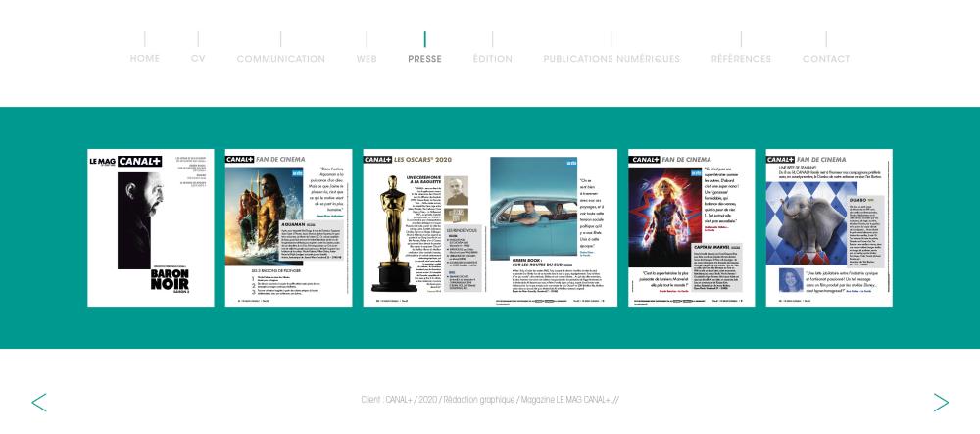Navigate to the COMMUNICATION section
The height and width of the screenshot is (434, 980).
[280, 59]
